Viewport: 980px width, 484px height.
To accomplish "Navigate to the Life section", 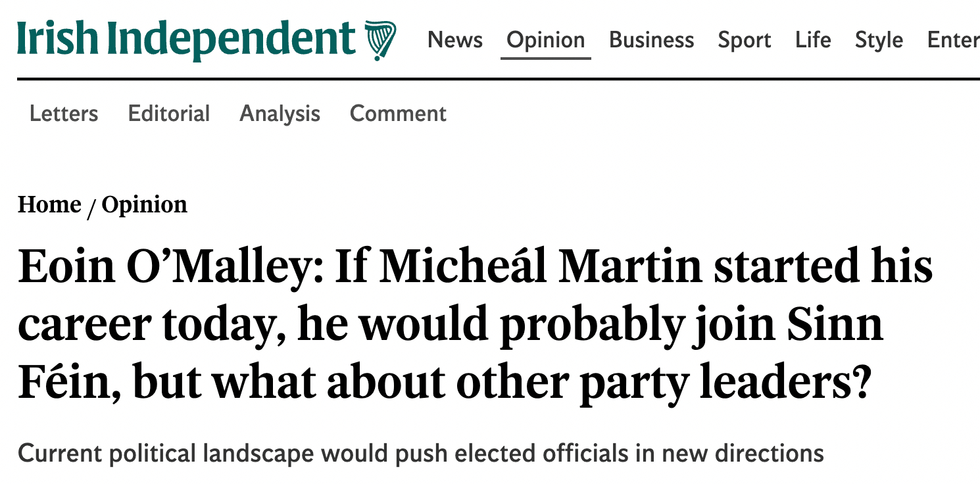I will (x=812, y=40).
